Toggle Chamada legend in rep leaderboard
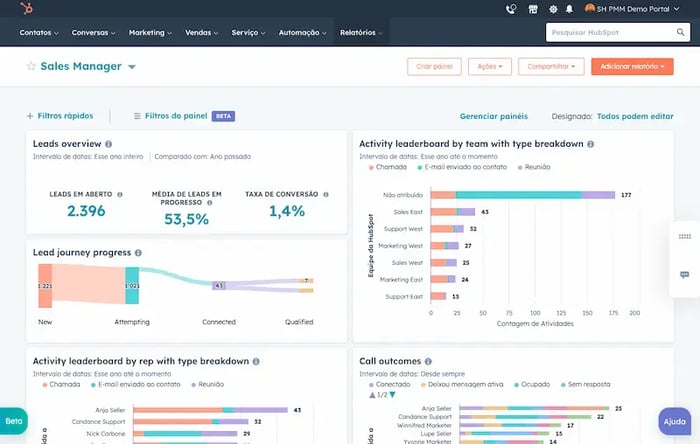The width and height of the screenshot is (700, 444). [x=62, y=385]
